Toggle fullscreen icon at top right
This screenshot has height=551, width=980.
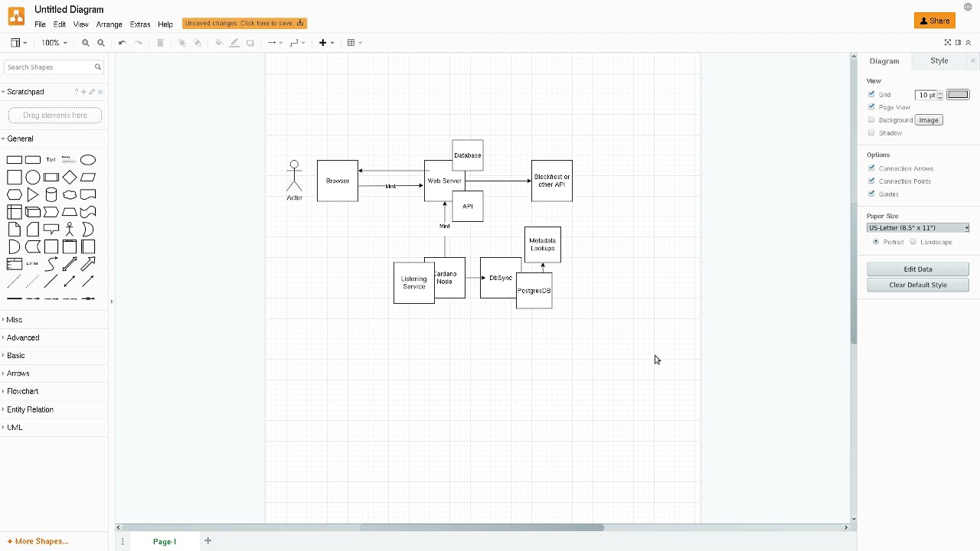tap(948, 43)
